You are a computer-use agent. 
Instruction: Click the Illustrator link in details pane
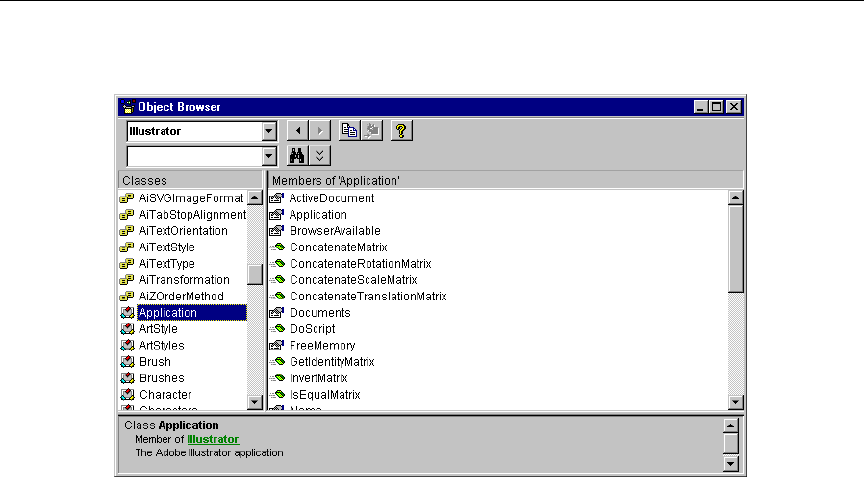pyautogui.click(x=213, y=440)
